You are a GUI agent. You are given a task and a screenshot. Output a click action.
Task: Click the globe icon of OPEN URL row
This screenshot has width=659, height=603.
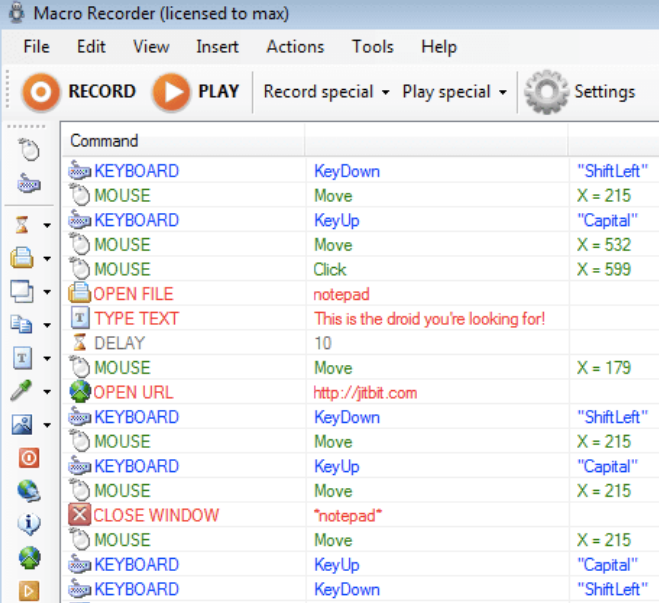[79, 392]
